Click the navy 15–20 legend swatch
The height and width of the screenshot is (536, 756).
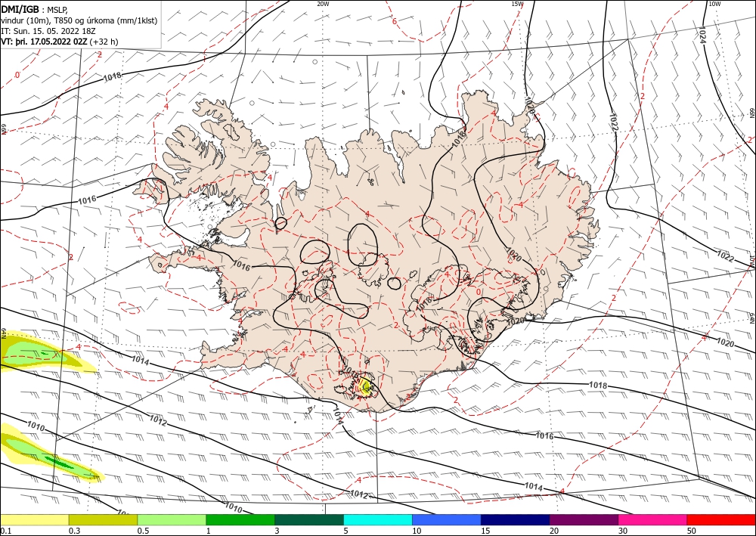(x=516, y=519)
